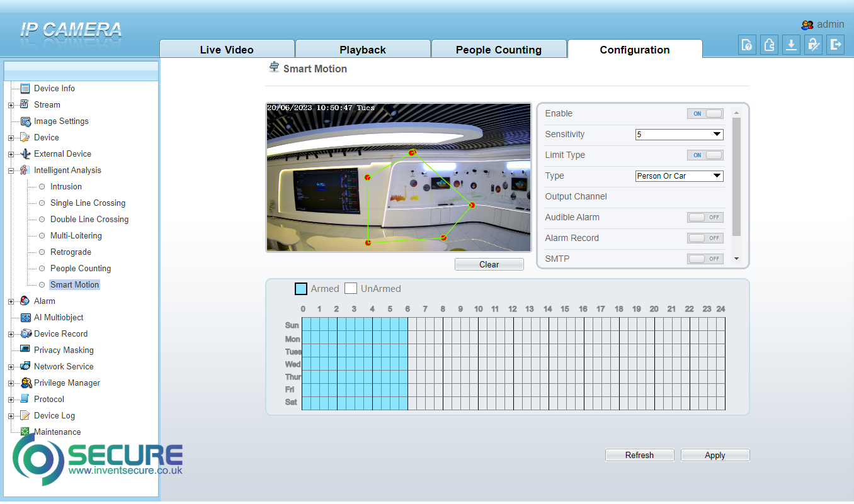The height and width of the screenshot is (504, 854).
Task: Click the plugin puzzle-piece icon
Action: click(769, 45)
